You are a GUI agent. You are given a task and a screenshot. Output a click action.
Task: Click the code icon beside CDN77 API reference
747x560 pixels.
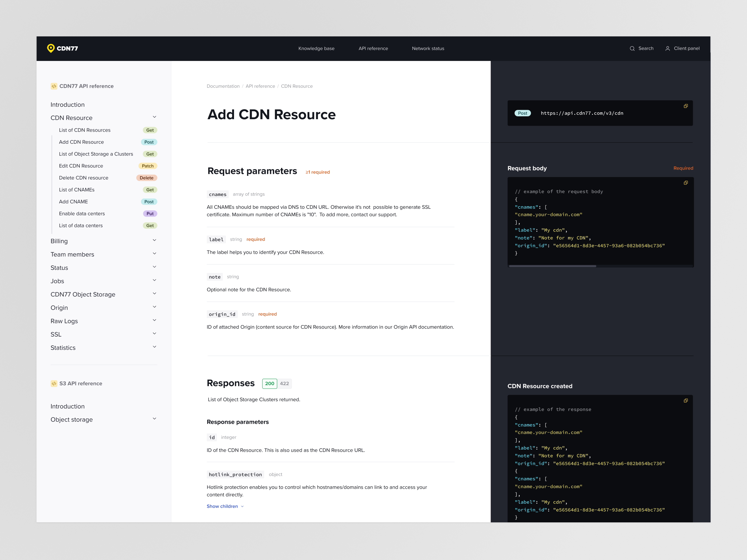[54, 86]
